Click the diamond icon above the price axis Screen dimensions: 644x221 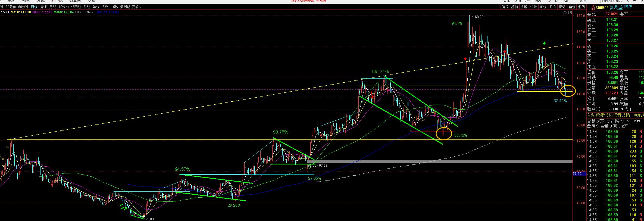click(x=565, y=12)
